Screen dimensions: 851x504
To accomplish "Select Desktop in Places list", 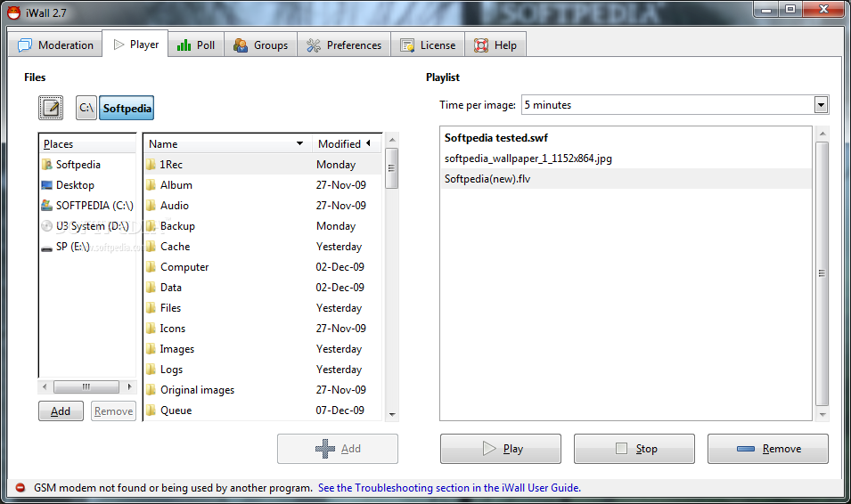I will tap(87, 185).
